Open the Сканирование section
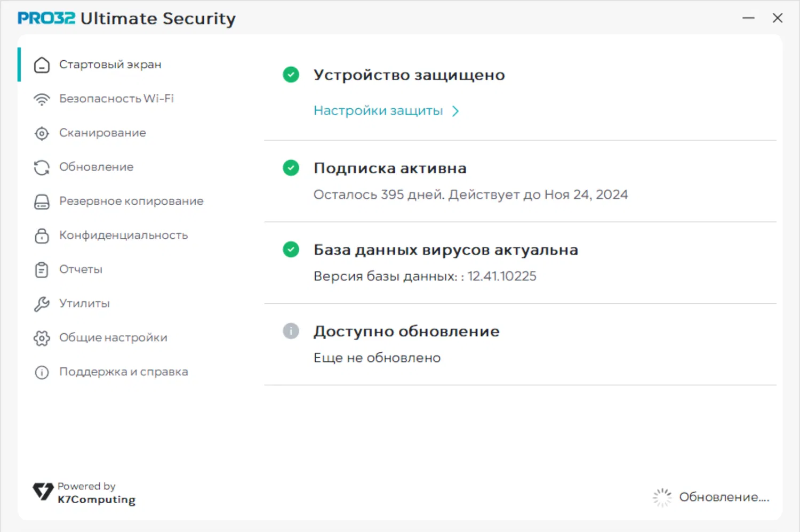800x532 pixels. (x=102, y=133)
